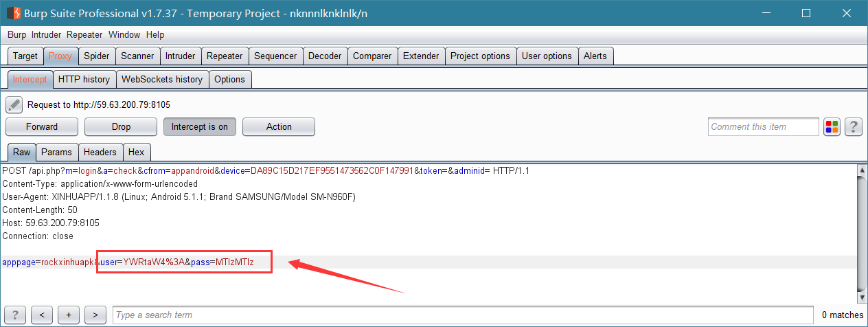The height and width of the screenshot is (327, 868).
Task: Switch to HTTP history tab
Action: tap(84, 79)
